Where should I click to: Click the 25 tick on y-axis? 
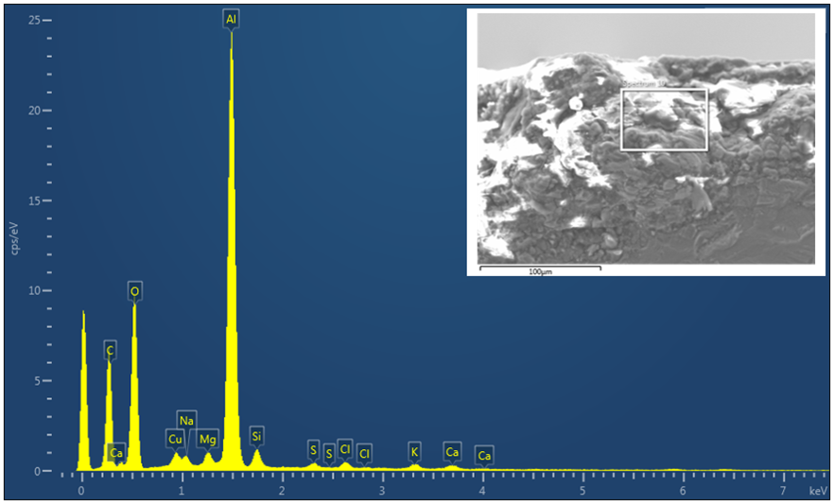pos(34,20)
